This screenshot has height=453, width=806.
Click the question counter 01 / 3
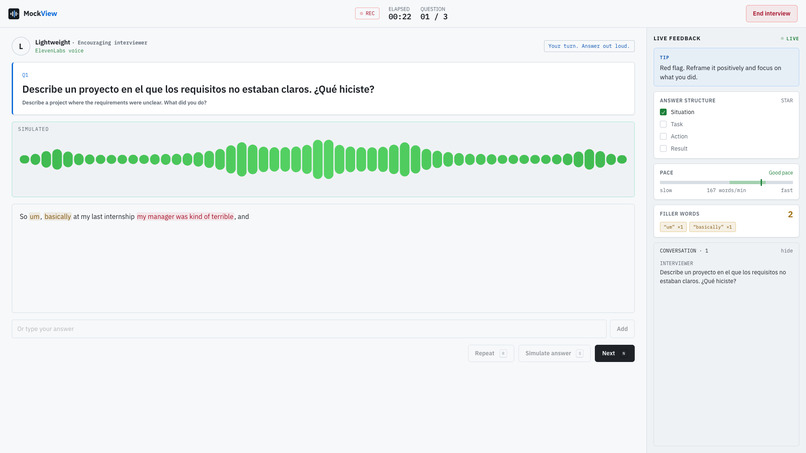434,16
